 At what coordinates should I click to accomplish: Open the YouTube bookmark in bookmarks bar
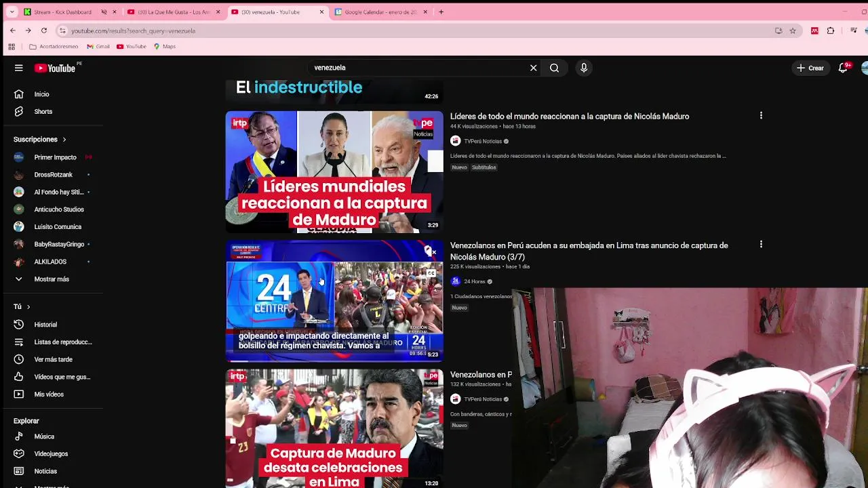click(132, 47)
